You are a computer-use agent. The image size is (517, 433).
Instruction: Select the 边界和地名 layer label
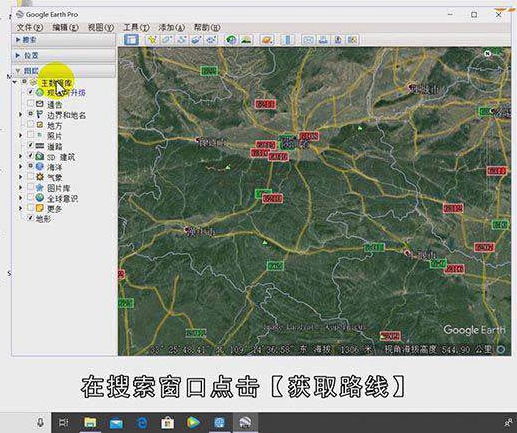click(66, 115)
